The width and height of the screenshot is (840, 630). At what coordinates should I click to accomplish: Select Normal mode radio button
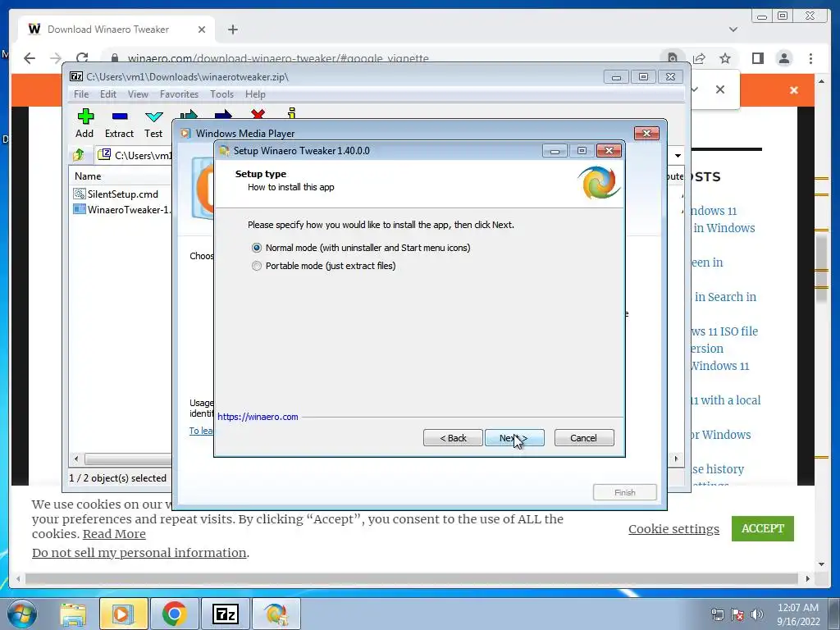click(x=257, y=248)
